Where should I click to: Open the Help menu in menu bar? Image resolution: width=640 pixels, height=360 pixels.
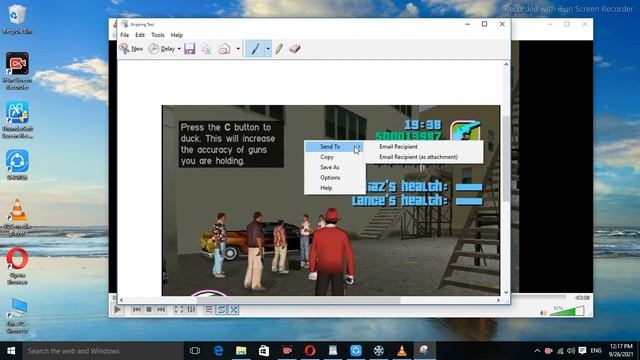[176, 35]
